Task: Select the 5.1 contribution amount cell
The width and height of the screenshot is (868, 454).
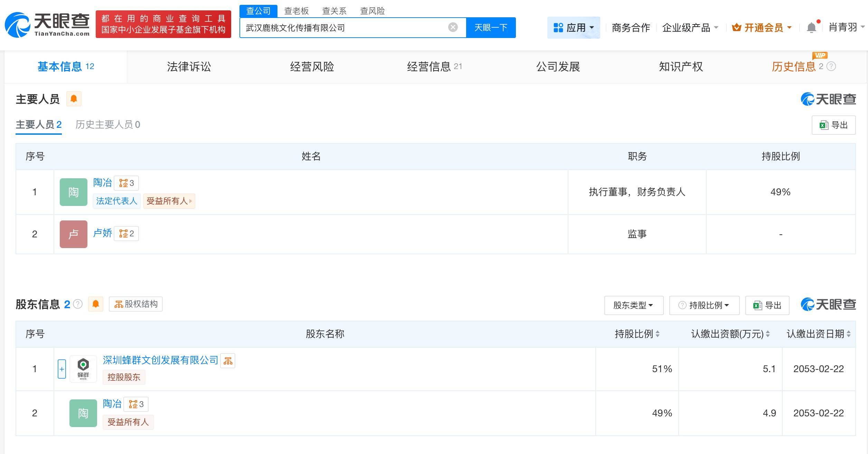Action: (x=730, y=369)
